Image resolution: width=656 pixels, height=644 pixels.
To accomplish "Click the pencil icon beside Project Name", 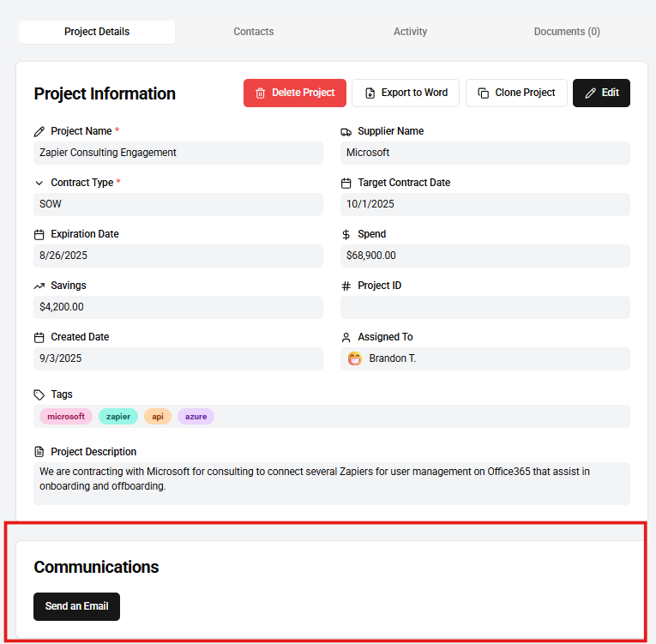I will [39, 131].
